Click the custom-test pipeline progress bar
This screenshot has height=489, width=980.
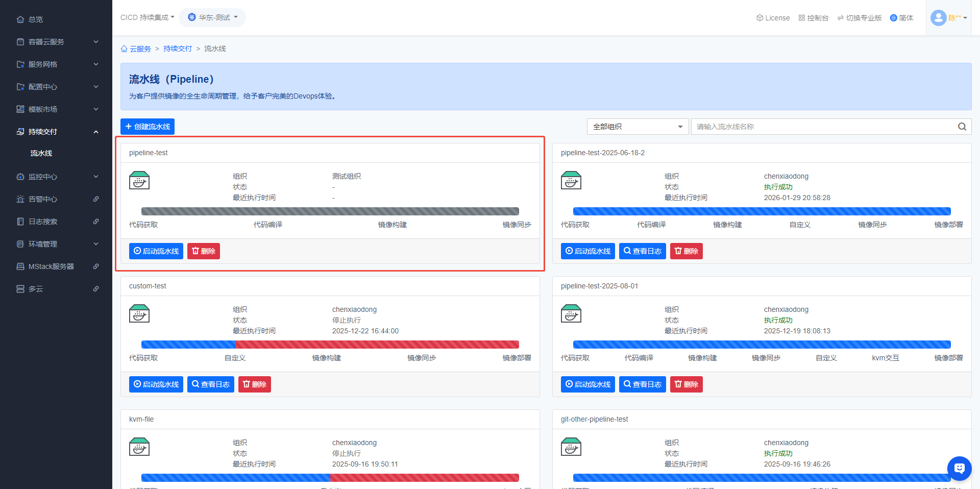330,345
